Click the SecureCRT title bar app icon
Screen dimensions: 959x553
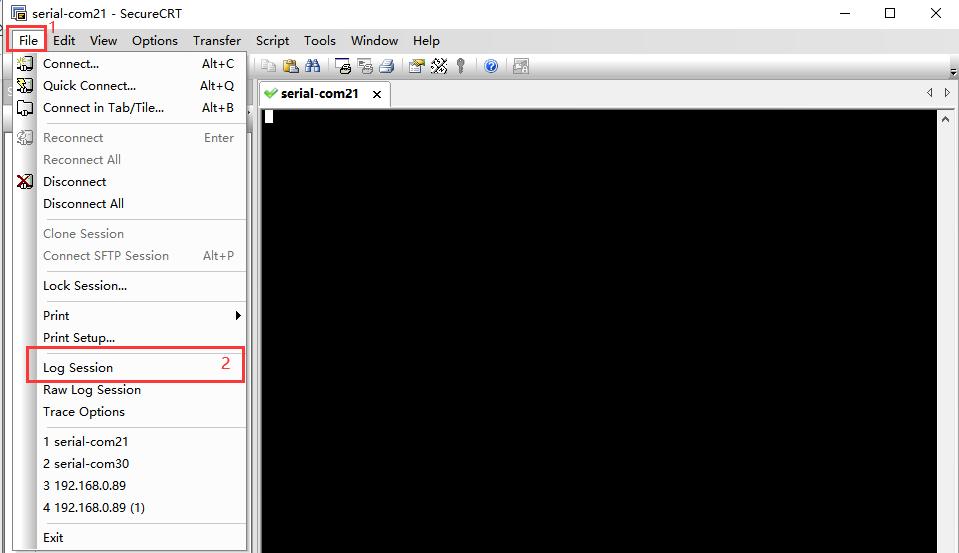(x=19, y=13)
